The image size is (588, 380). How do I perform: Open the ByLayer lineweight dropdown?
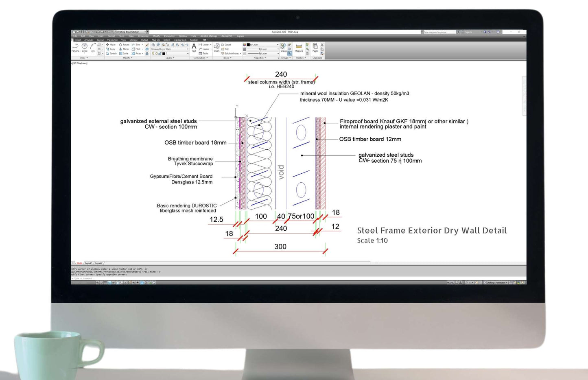[263, 49]
